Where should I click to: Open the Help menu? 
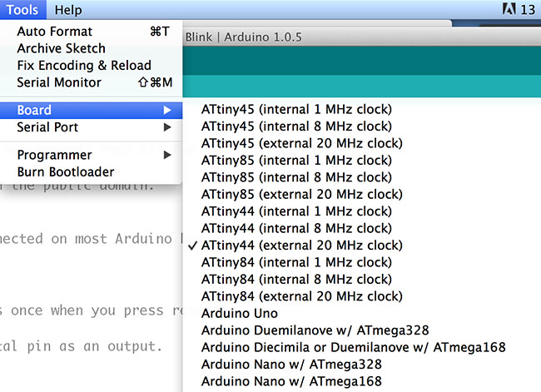point(68,10)
